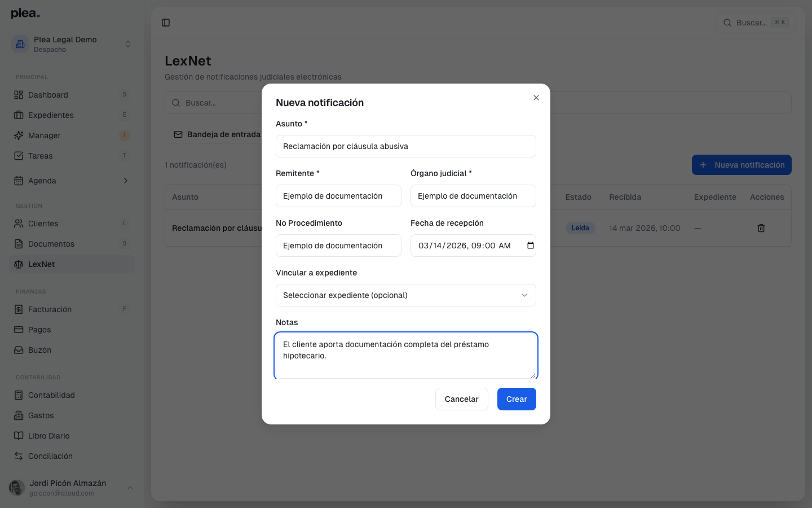Click the Manager notification badge
Screen dimensions: 812x508
125,135
